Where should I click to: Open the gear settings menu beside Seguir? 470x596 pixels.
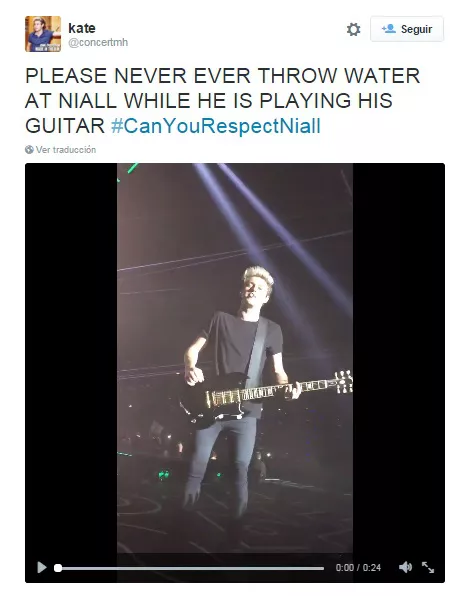coord(353,29)
